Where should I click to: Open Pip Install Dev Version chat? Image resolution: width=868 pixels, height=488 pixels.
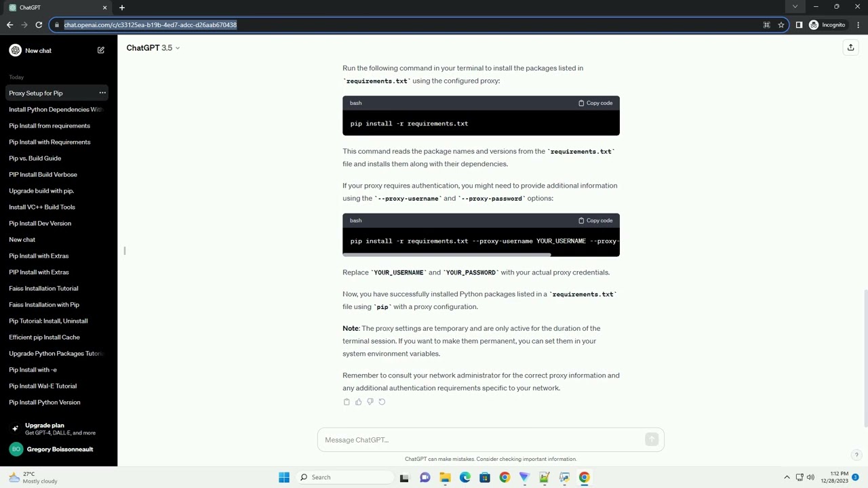40,223
